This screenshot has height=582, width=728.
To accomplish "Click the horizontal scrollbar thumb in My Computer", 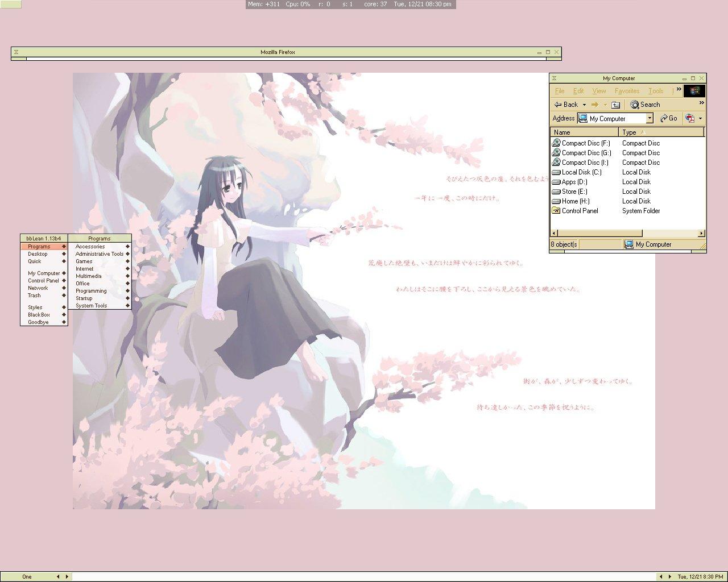I will 599,233.
